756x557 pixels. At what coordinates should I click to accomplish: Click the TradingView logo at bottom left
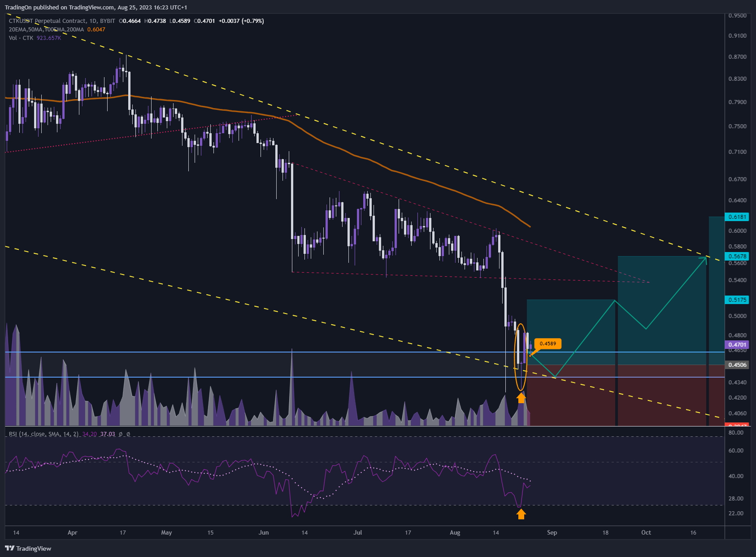coord(28,548)
